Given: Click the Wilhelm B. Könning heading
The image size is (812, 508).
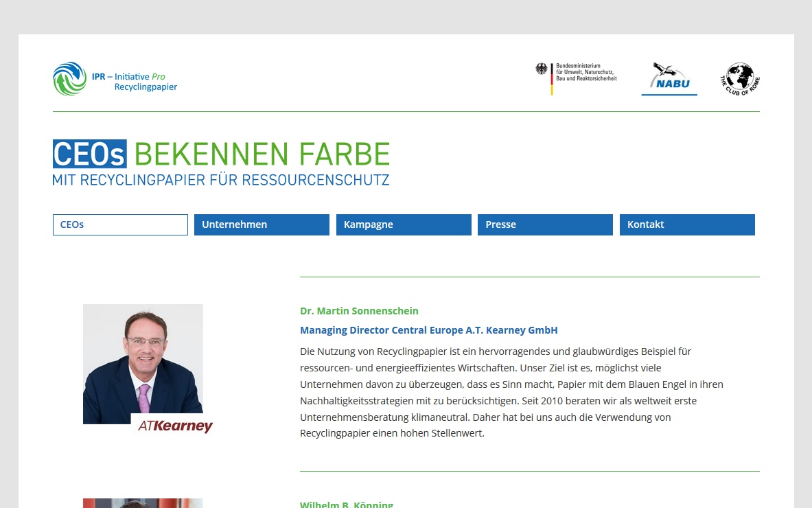Looking at the screenshot, I should coord(347,504).
